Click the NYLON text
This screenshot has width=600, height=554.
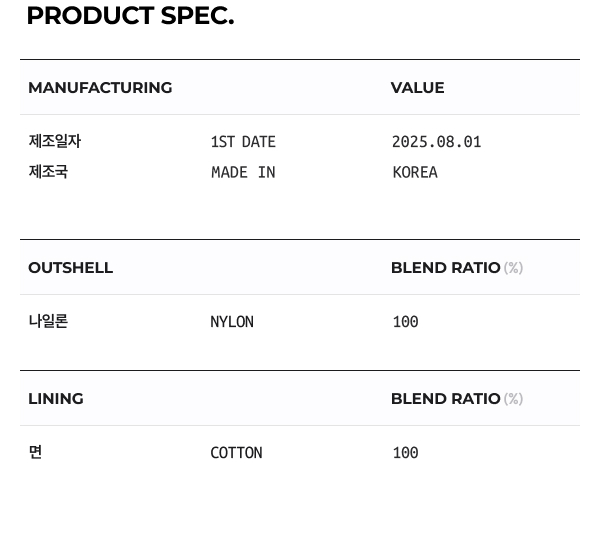pyautogui.click(x=232, y=322)
